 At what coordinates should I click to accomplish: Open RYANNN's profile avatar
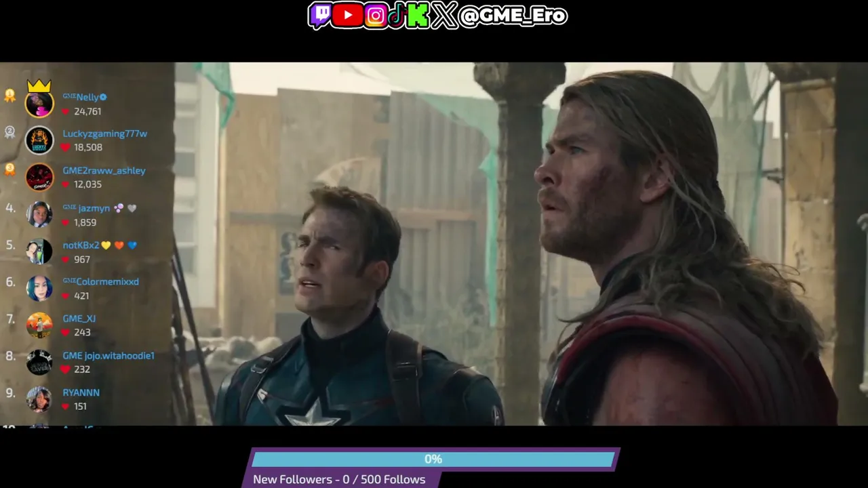tap(39, 399)
